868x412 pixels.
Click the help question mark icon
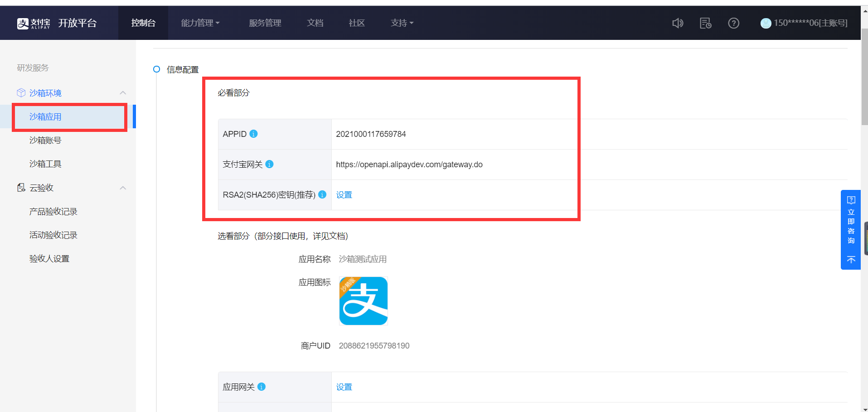[x=734, y=23]
